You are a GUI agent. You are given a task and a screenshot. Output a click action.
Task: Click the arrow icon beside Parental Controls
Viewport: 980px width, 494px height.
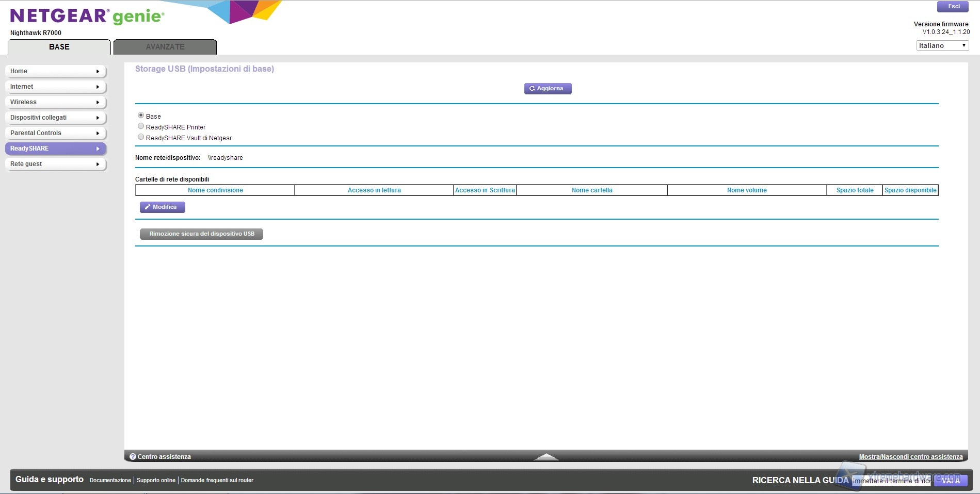click(x=98, y=134)
